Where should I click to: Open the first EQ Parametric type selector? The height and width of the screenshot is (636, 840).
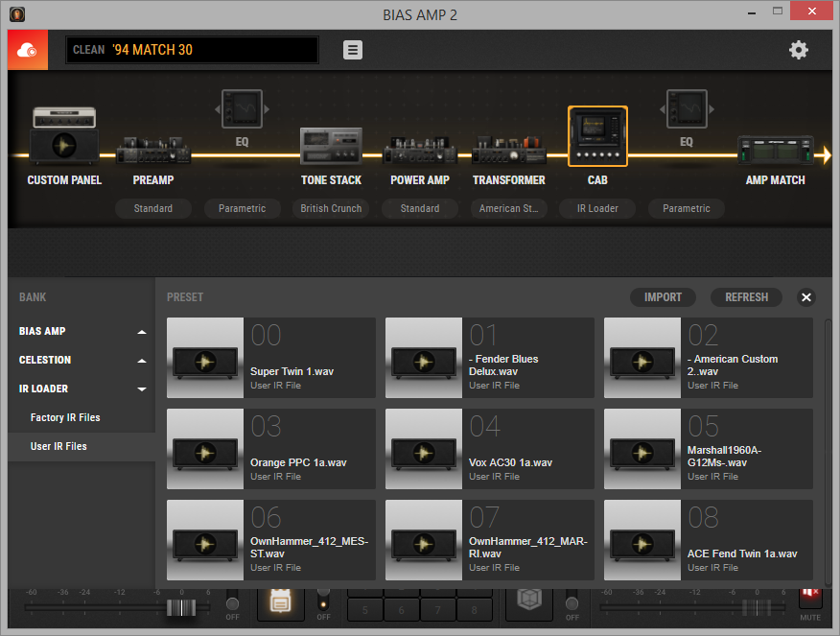click(x=243, y=208)
